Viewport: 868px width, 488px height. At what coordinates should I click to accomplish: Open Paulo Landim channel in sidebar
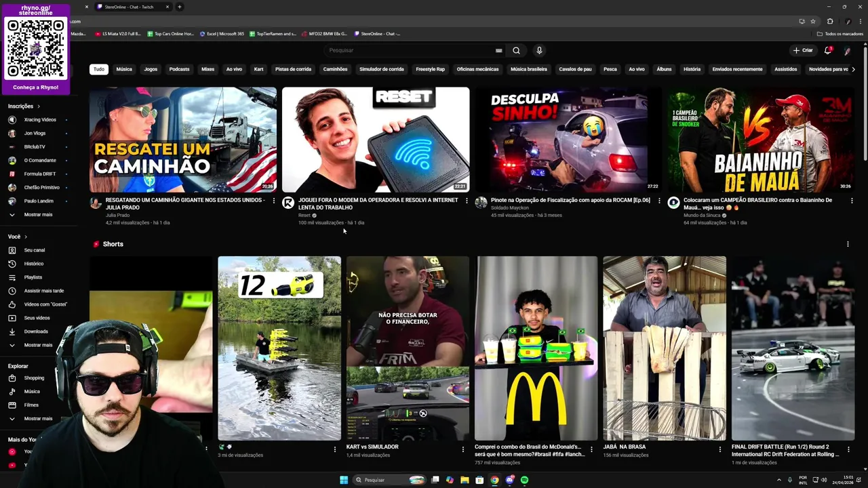[37, 201]
